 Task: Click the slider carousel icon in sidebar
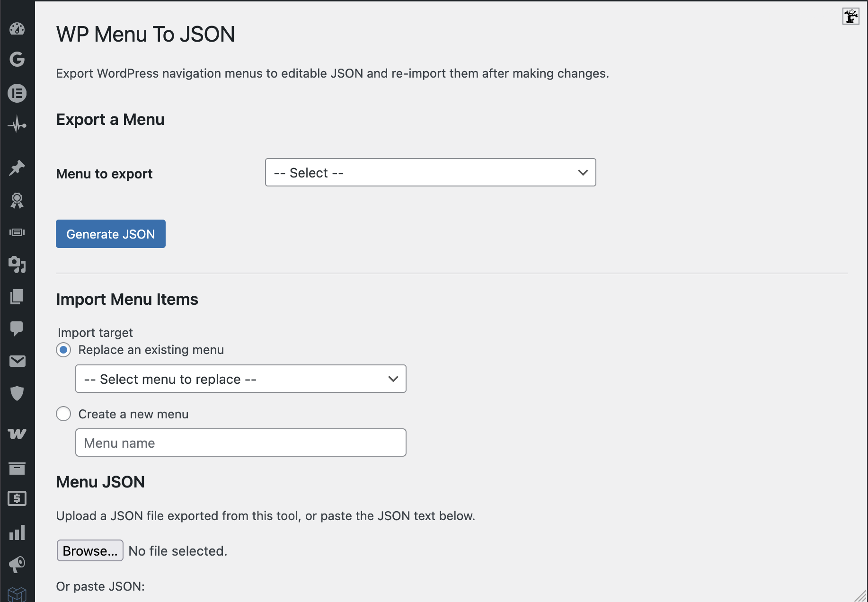17,232
